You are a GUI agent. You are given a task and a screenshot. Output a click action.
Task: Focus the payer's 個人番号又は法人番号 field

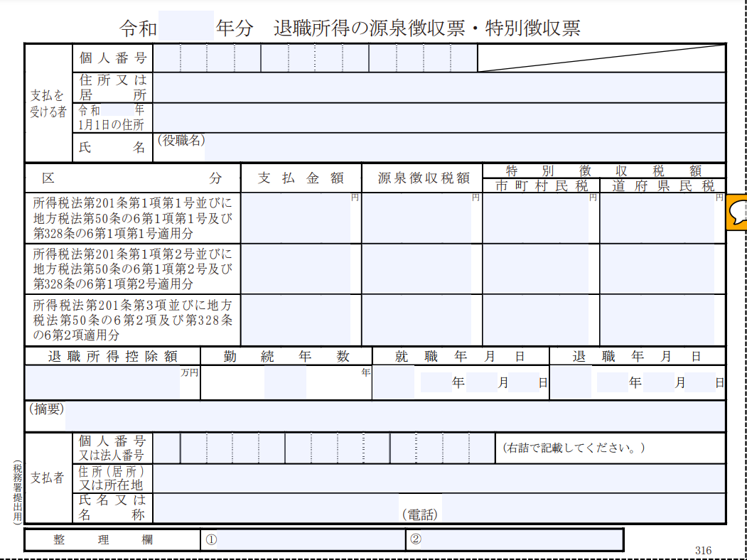320,448
